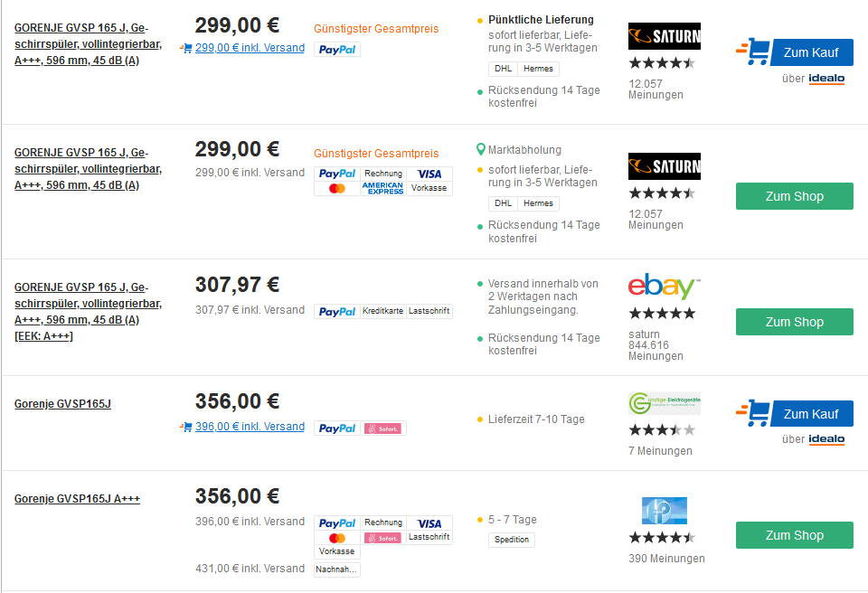The height and width of the screenshot is (593, 868).
Task: Click the American Express payment icon
Action: [382, 188]
